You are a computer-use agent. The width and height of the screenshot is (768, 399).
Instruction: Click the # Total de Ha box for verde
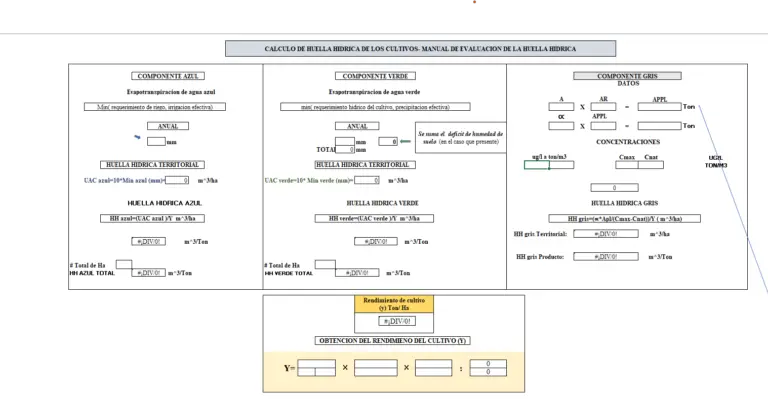coord(325,265)
